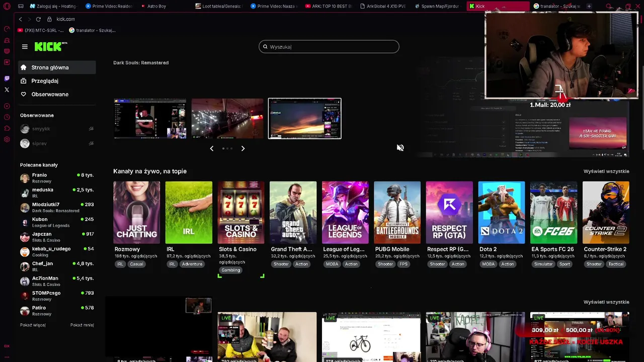Viewport: 644px width, 362px height.
Task: Open smyykk's offline channel avatar
Action: tap(25, 129)
